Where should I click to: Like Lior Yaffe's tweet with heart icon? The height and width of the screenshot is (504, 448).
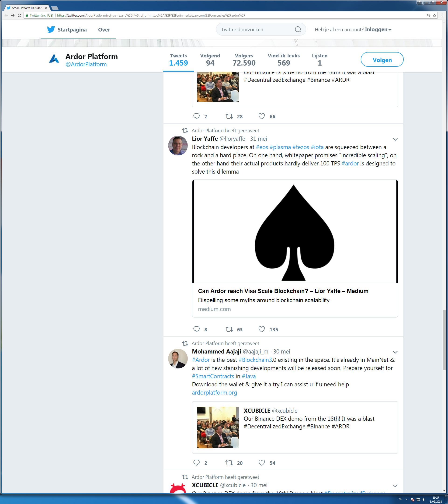(x=261, y=329)
